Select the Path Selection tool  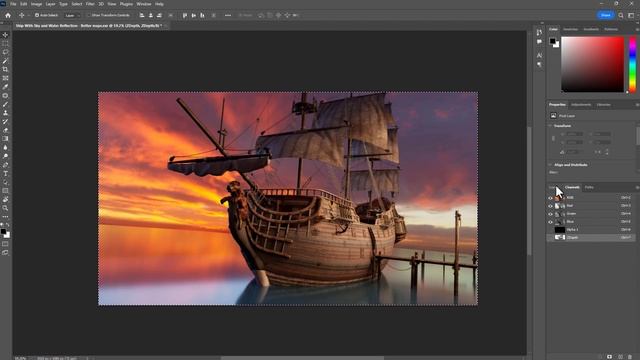5,182
